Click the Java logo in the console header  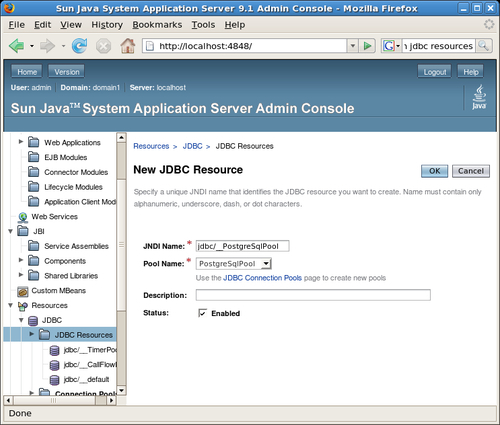479,97
